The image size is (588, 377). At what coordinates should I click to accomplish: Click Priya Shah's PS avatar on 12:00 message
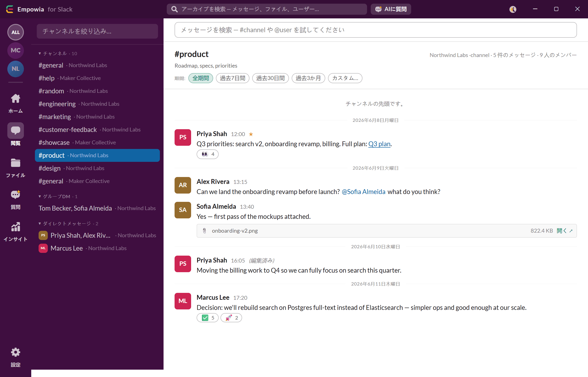click(x=183, y=137)
